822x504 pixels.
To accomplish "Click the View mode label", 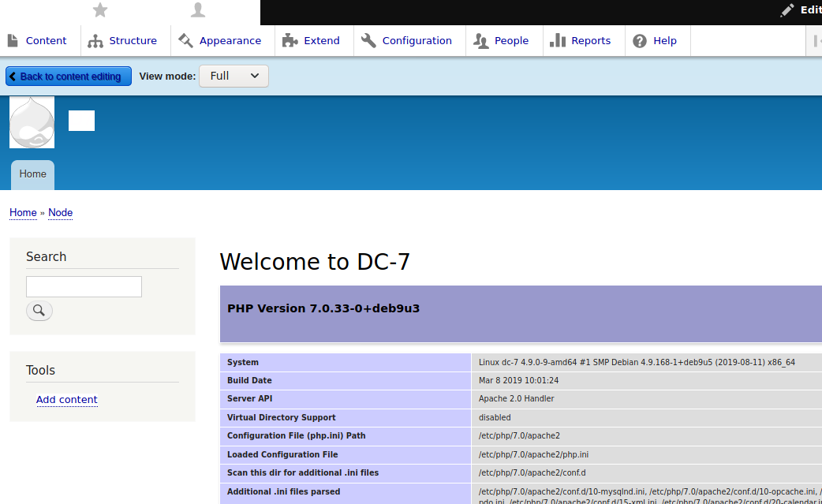I will click(167, 77).
